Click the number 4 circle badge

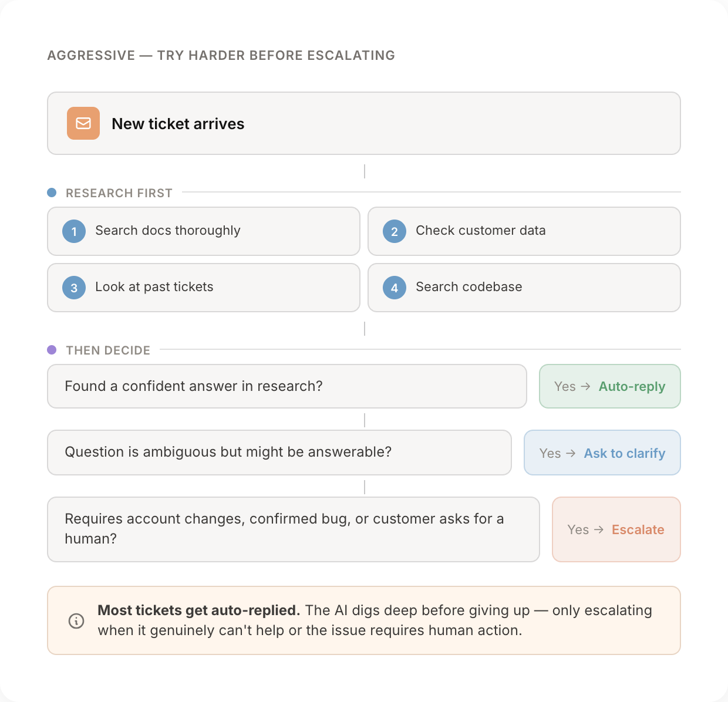(395, 288)
